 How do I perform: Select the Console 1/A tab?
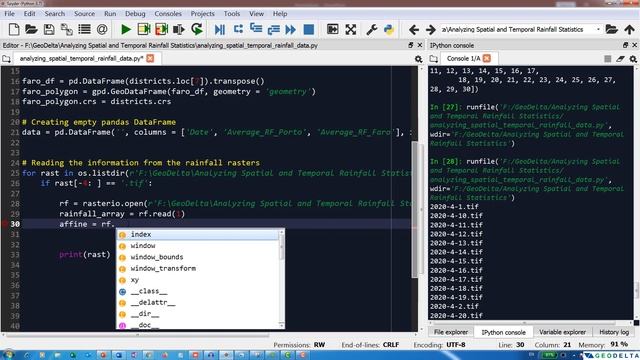pos(463,59)
